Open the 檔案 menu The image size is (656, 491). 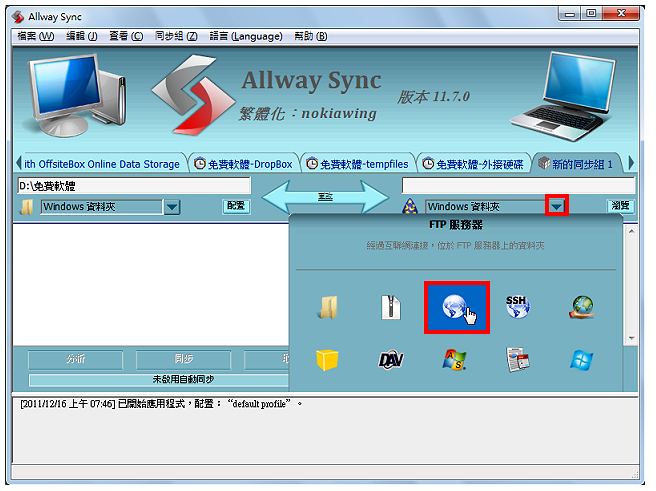[x=36, y=36]
